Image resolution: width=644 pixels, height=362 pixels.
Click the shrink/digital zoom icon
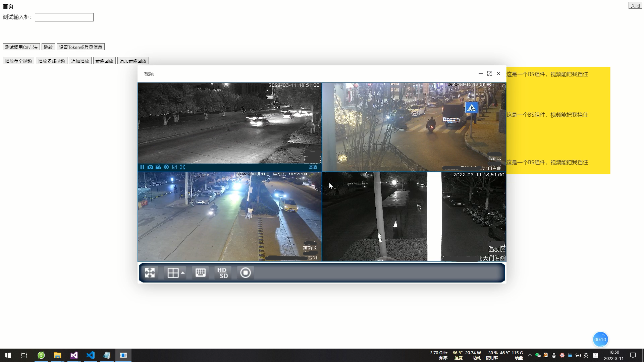click(x=174, y=167)
